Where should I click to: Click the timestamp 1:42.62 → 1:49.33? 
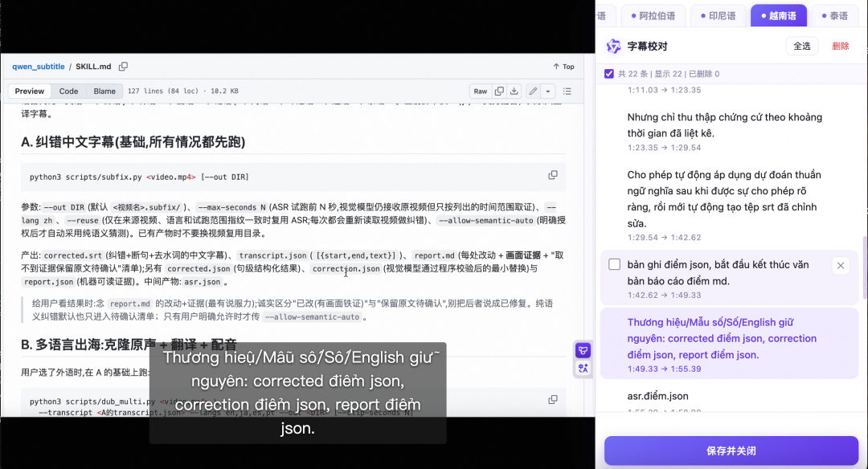click(x=664, y=296)
